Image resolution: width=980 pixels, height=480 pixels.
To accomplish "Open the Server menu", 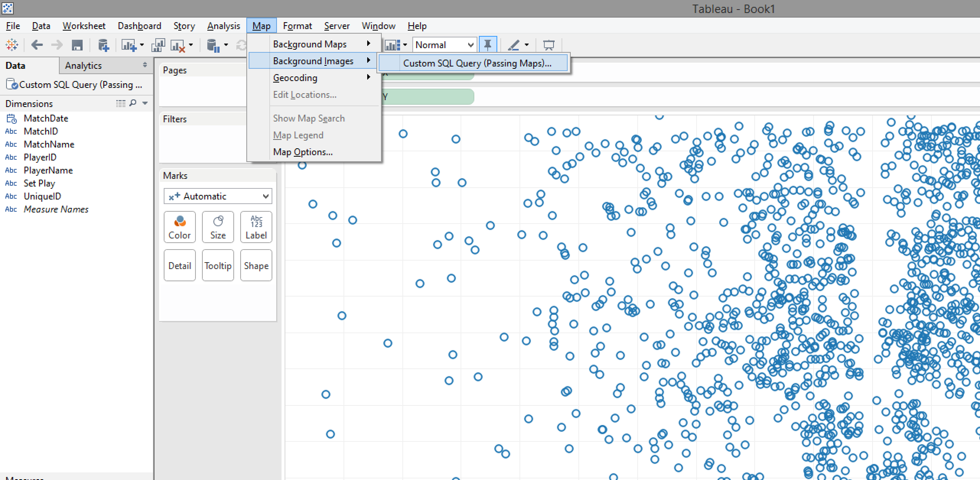I will [x=337, y=26].
